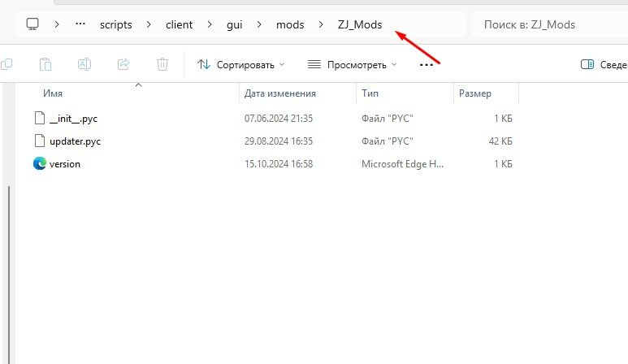Click the Paste clipboard icon in toolbar
This screenshot has height=364, width=628.
(x=45, y=64)
